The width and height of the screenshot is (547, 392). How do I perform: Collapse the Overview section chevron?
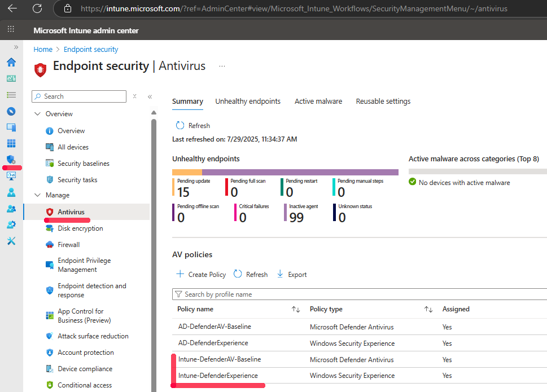click(x=37, y=114)
